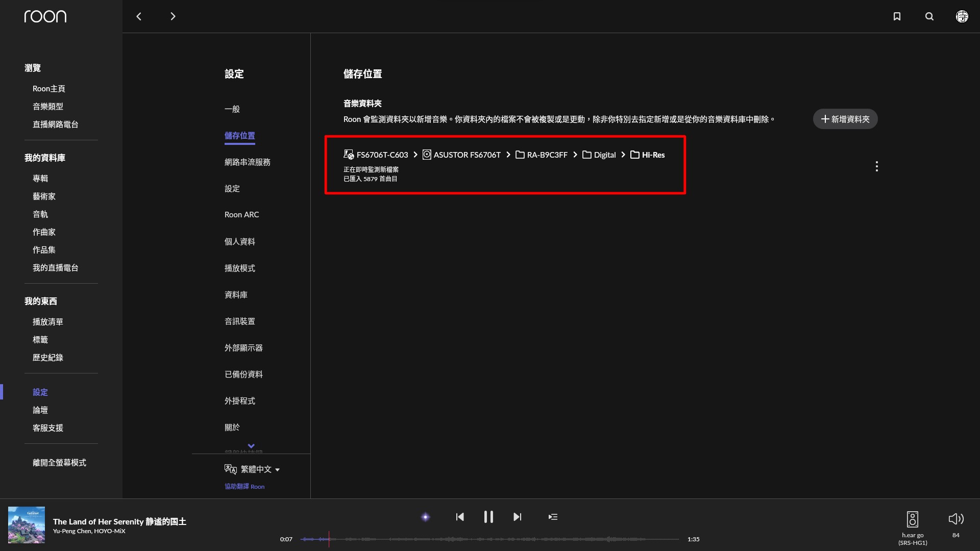Open 作曲家 in sidebar

coord(44,232)
